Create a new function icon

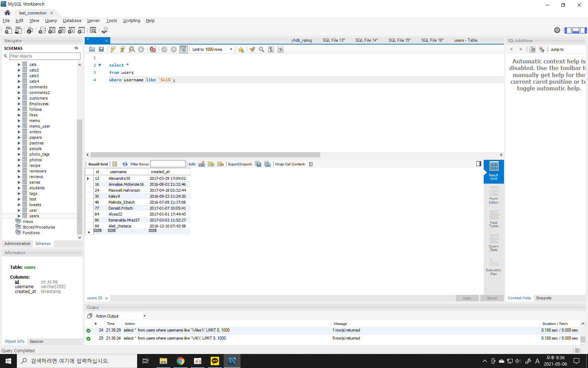point(81,30)
